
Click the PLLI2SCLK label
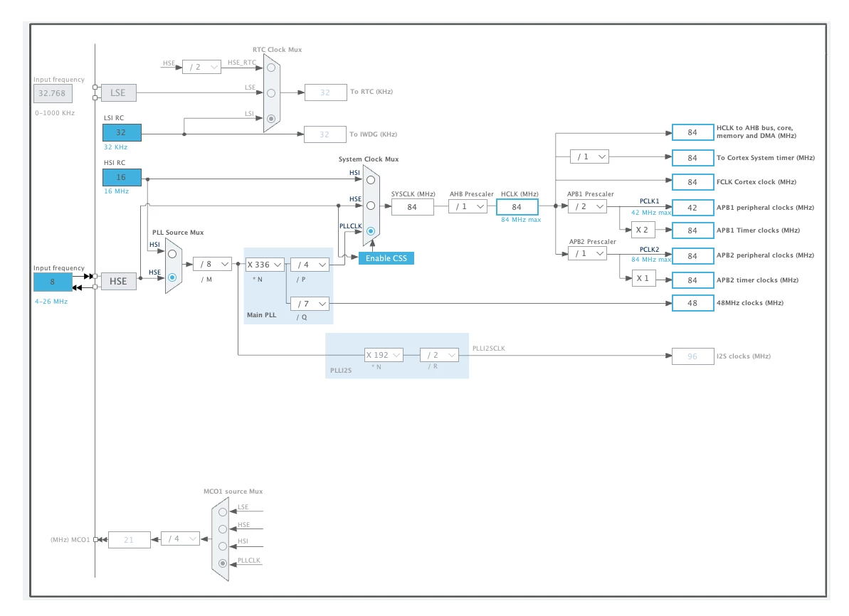click(x=489, y=348)
